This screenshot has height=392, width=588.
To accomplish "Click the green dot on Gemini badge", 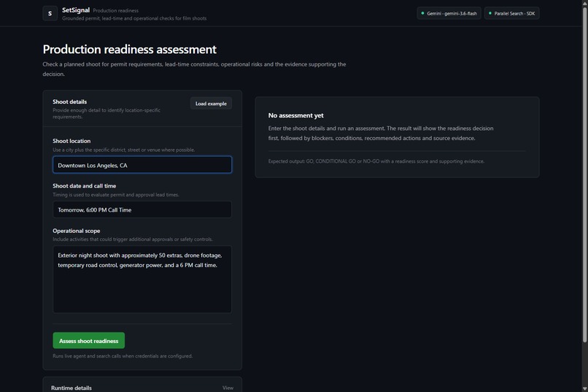I will tap(422, 13).
